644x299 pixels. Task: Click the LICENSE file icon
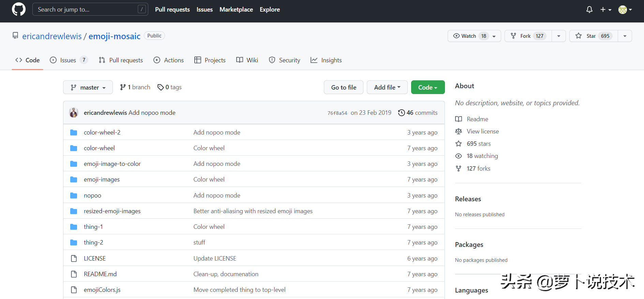pyautogui.click(x=74, y=258)
